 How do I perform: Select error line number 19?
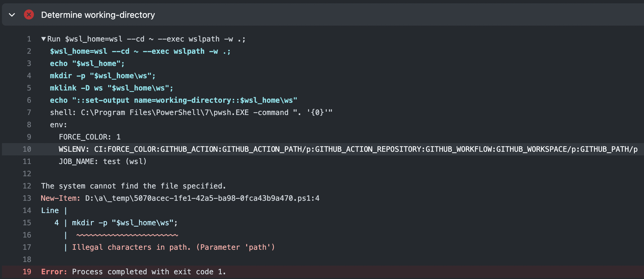point(27,272)
